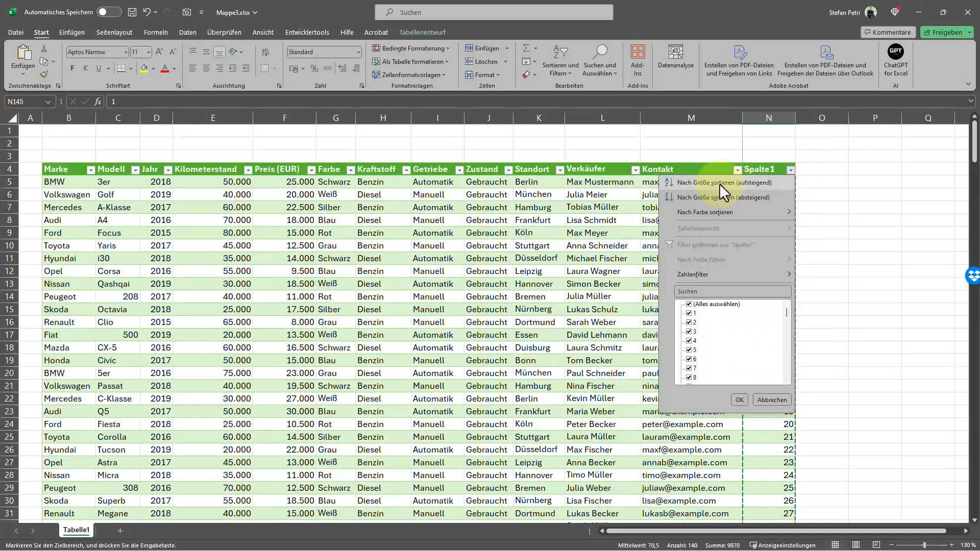This screenshot has width=980, height=551.
Task: Click the Add-Ins icon
Action: (x=638, y=61)
